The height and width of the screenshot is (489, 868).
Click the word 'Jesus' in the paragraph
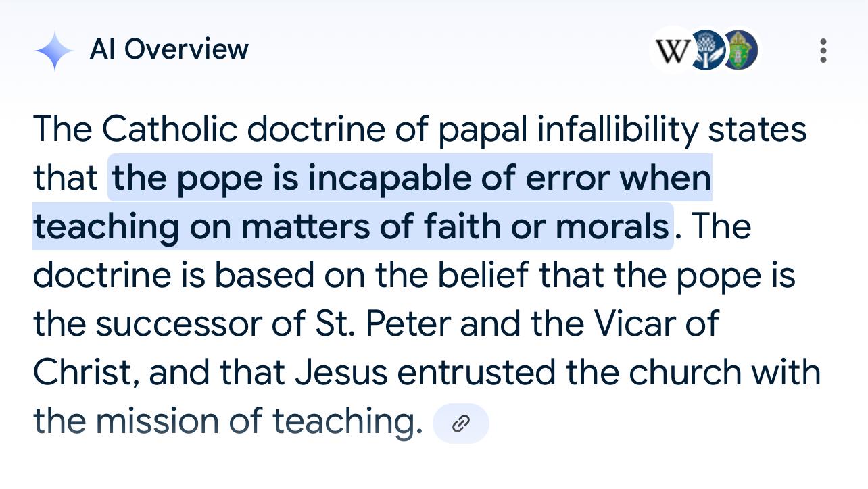pyautogui.click(x=341, y=372)
